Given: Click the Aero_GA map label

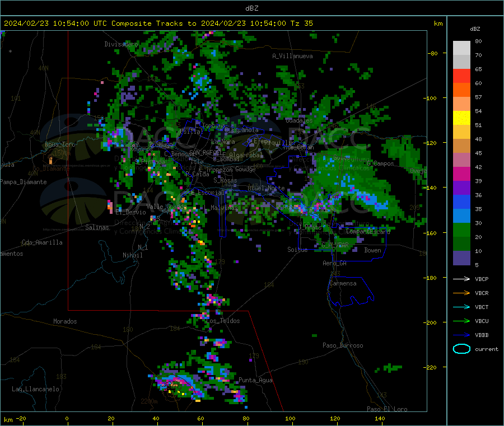Looking at the screenshot, I should [x=334, y=263].
